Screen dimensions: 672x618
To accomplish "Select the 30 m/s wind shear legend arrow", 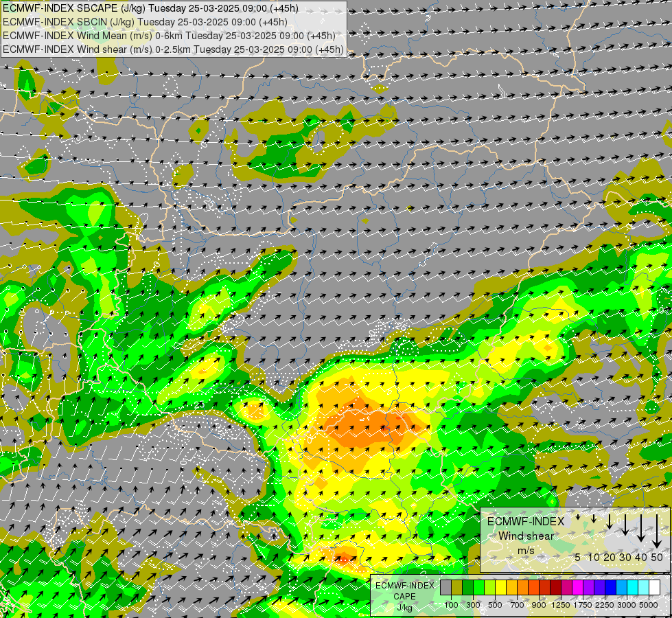I will (625, 525).
